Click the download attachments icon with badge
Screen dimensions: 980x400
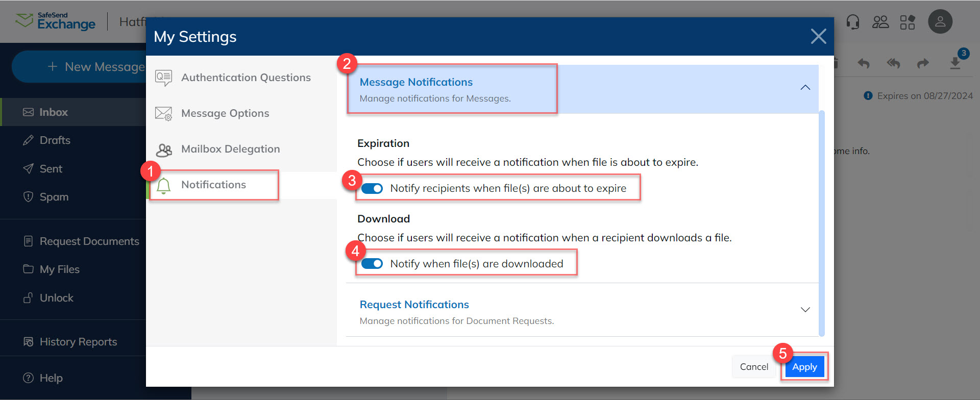(x=955, y=62)
